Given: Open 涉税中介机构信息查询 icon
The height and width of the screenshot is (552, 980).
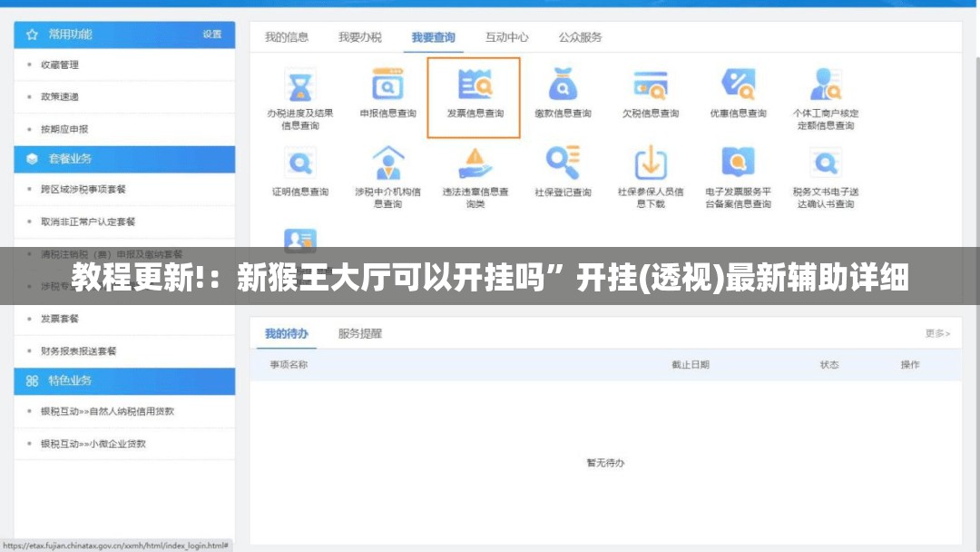Looking at the screenshot, I should pyautogui.click(x=387, y=163).
